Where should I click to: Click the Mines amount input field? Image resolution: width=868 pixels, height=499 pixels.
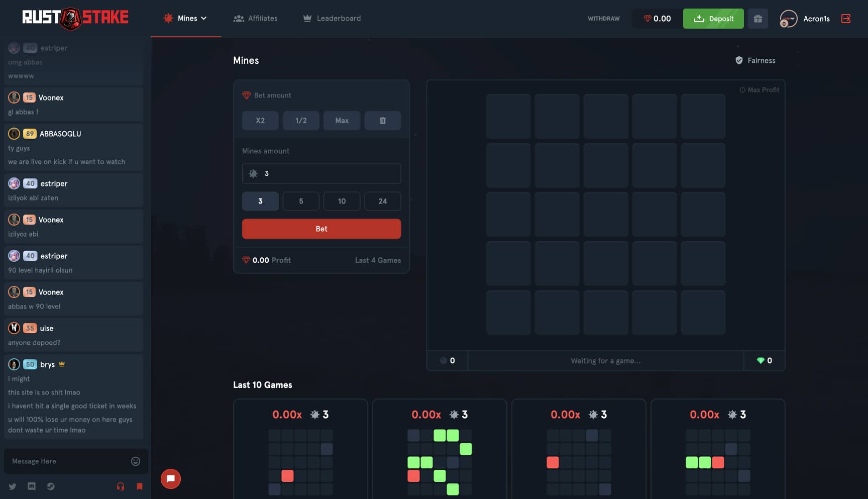(x=321, y=173)
